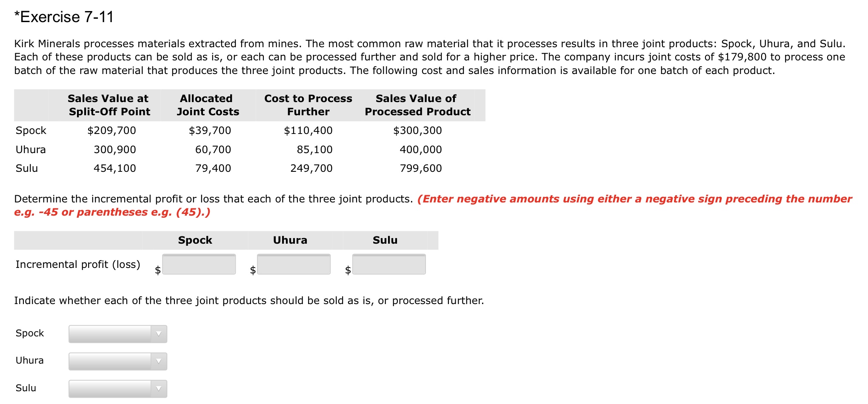Viewport: 868px width, 404px height.
Task: Click the Sulu dropdown chevron icon
Action: [x=159, y=388]
